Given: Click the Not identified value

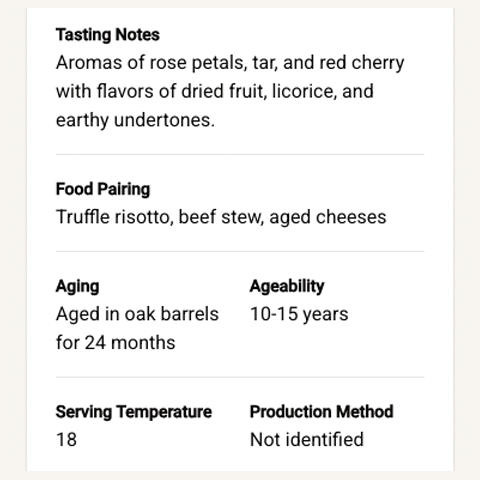Looking at the screenshot, I should click(x=307, y=440).
